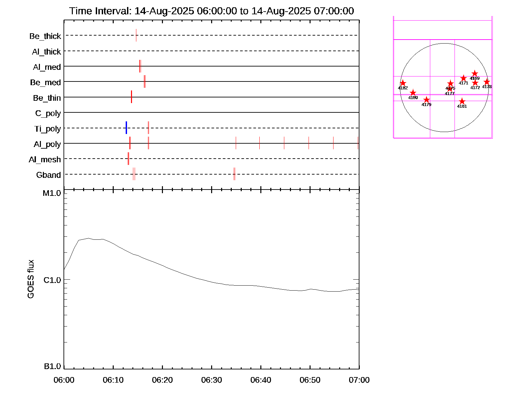Click the C_poly filter label

click(x=48, y=113)
